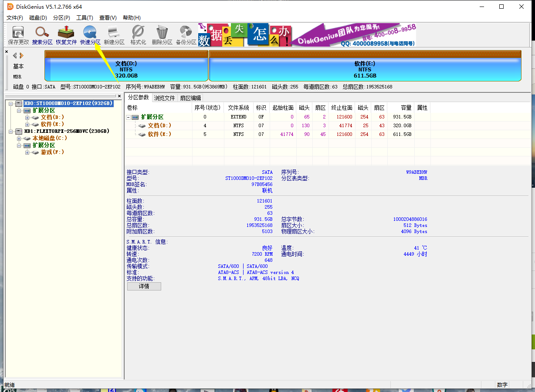Close the left disk tree panel
Screen dimensions: 535x392
tap(119, 96)
